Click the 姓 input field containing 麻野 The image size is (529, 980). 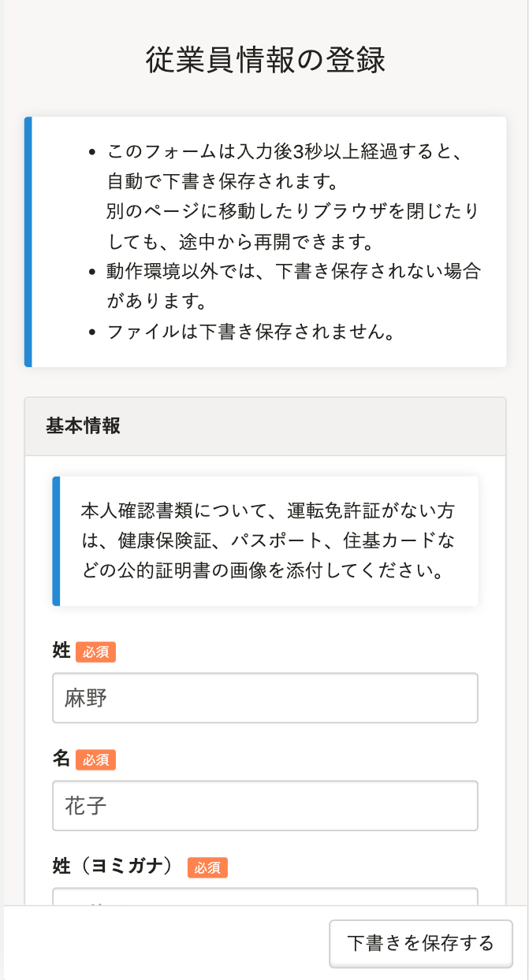tap(265, 698)
